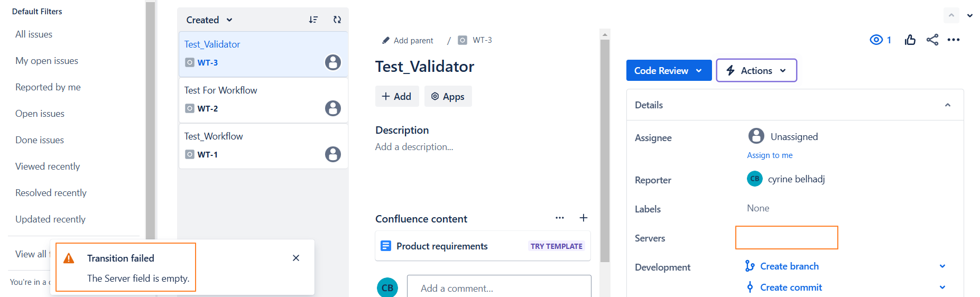
Task: Open the Actions dropdown
Action: tap(756, 70)
